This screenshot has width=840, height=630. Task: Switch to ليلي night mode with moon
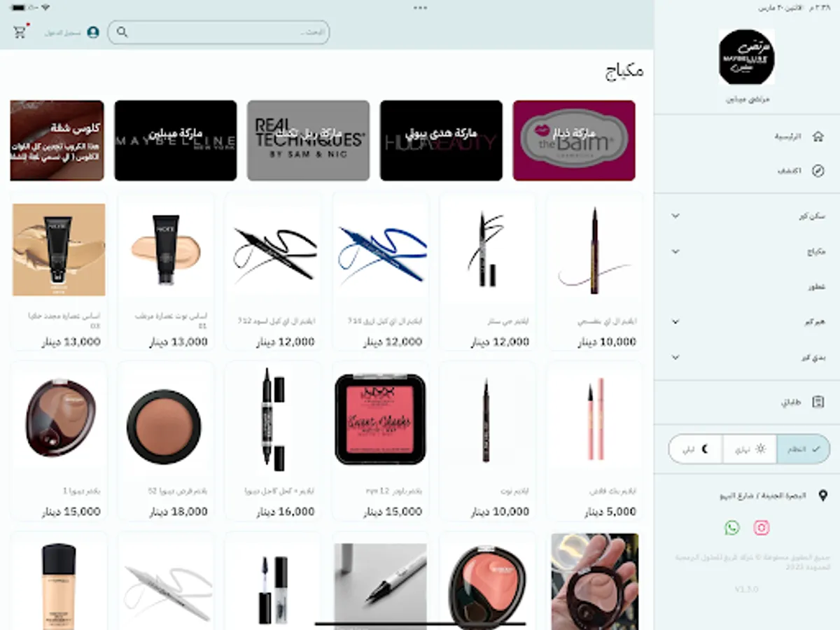coord(696,449)
